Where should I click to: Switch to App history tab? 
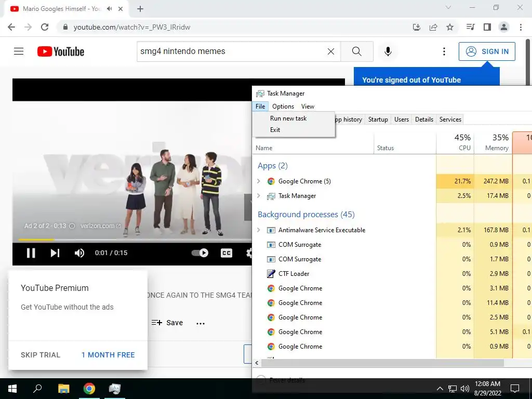click(349, 119)
